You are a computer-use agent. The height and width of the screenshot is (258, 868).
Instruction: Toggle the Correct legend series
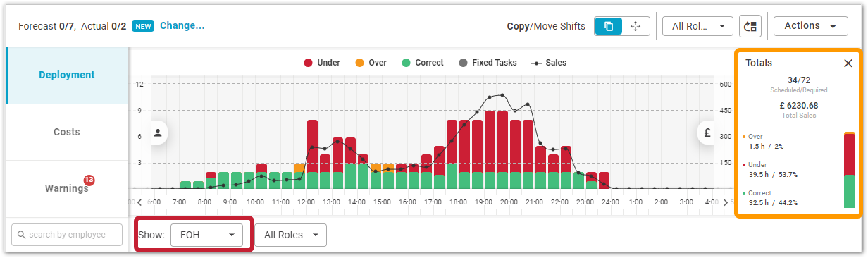pyautogui.click(x=423, y=63)
